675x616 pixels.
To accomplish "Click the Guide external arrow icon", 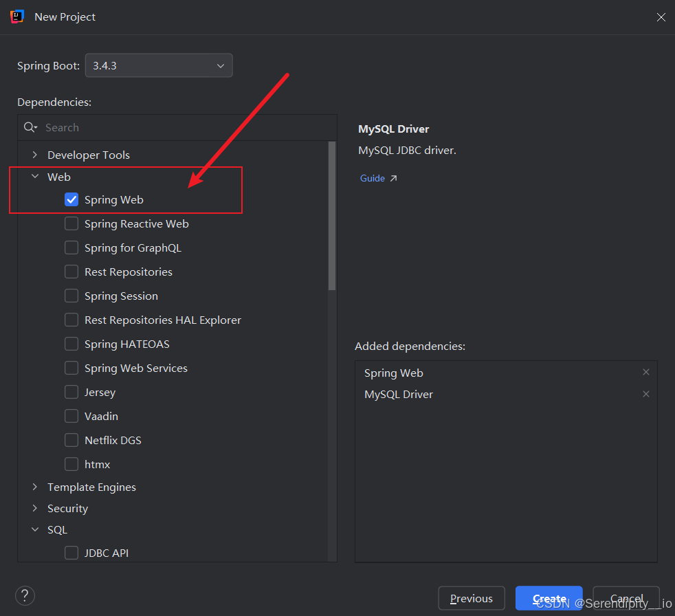I will 393,179.
